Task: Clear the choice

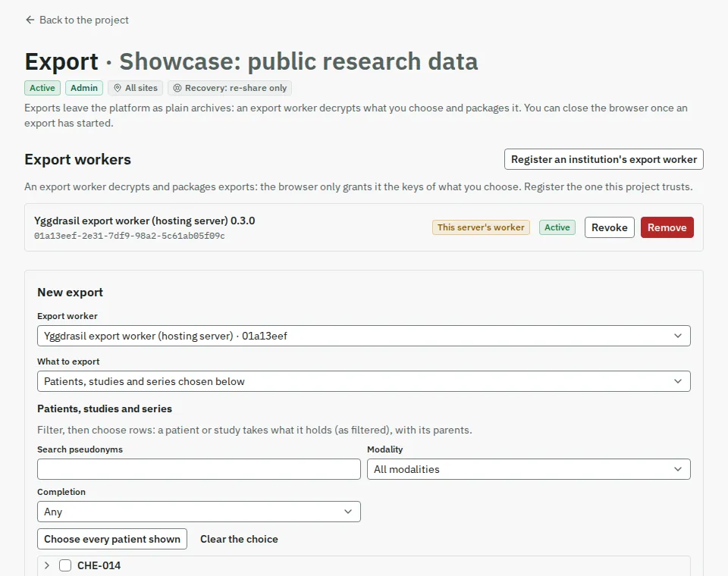Action: [x=239, y=539]
